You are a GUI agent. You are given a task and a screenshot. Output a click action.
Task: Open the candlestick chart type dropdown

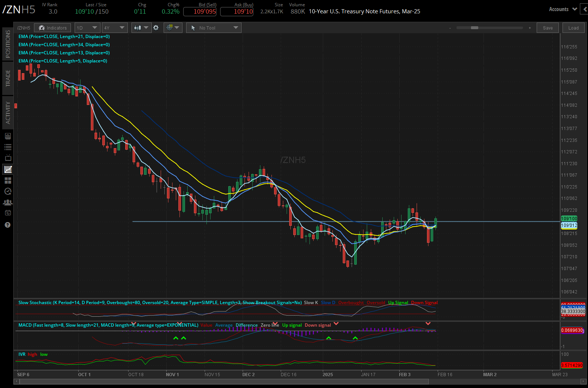pos(141,28)
